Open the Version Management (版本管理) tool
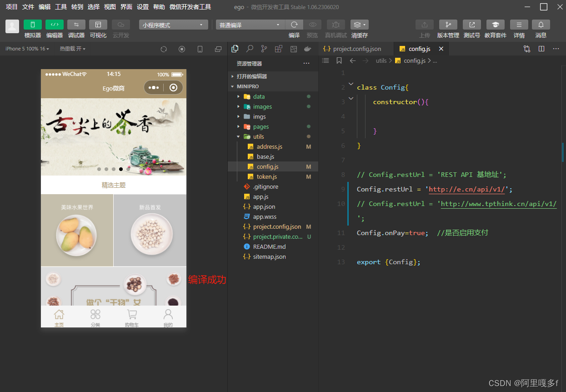Screen dimensions: 566x392 [448, 25]
